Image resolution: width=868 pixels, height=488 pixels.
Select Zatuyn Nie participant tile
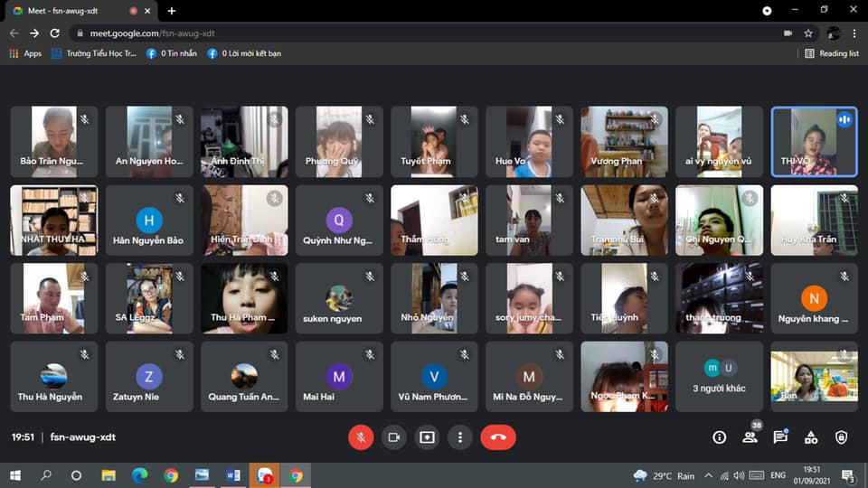149,376
